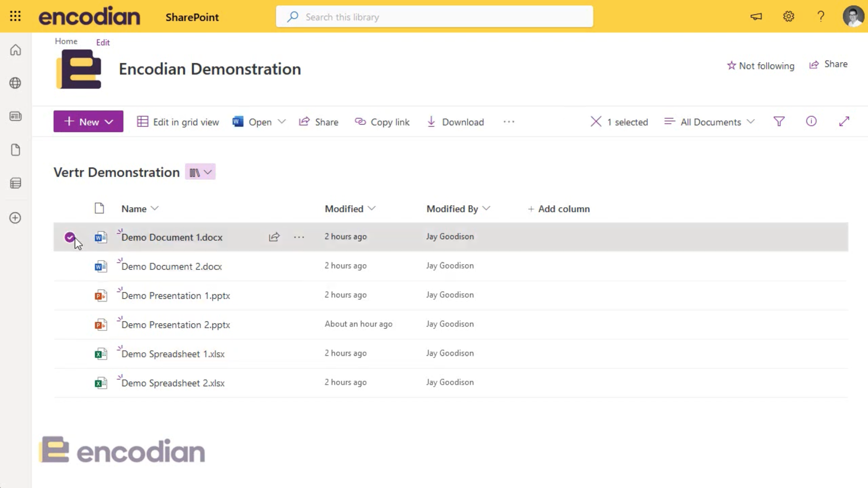868x488 pixels.
Task: Click Excel icon of Demo Spreadsheet 2.xlsx
Action: point(101,383)
